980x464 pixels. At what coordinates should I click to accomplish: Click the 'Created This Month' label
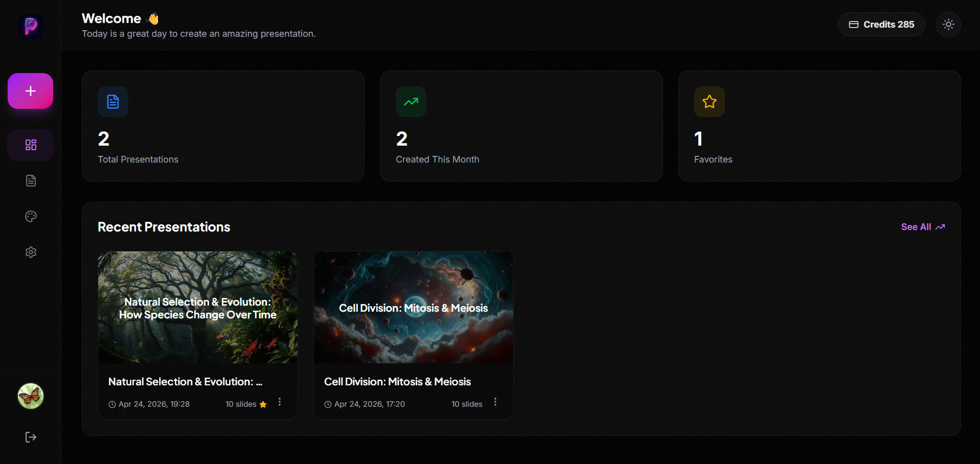point(438,159)
